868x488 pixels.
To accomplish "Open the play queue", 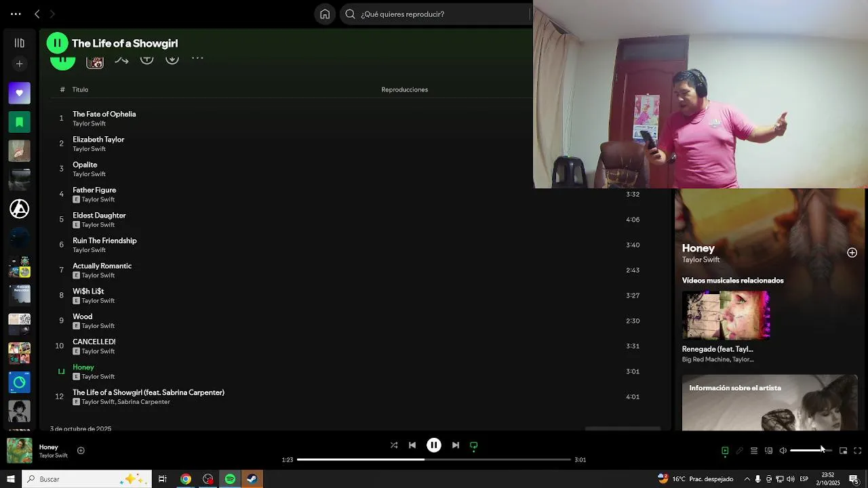I will pyautogui.click(x=754, y=451).
